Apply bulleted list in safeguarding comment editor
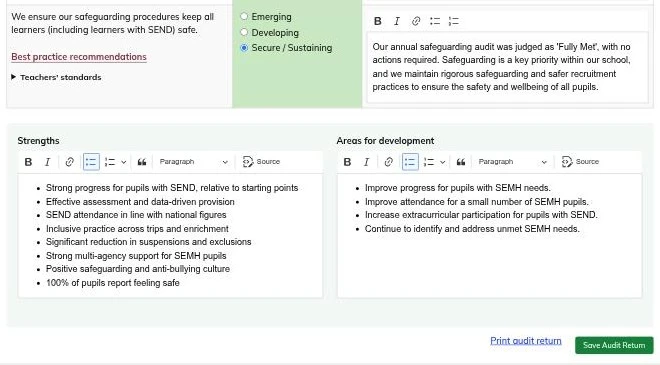The width and height of the screenshot is (660, 365). (435, 21)
